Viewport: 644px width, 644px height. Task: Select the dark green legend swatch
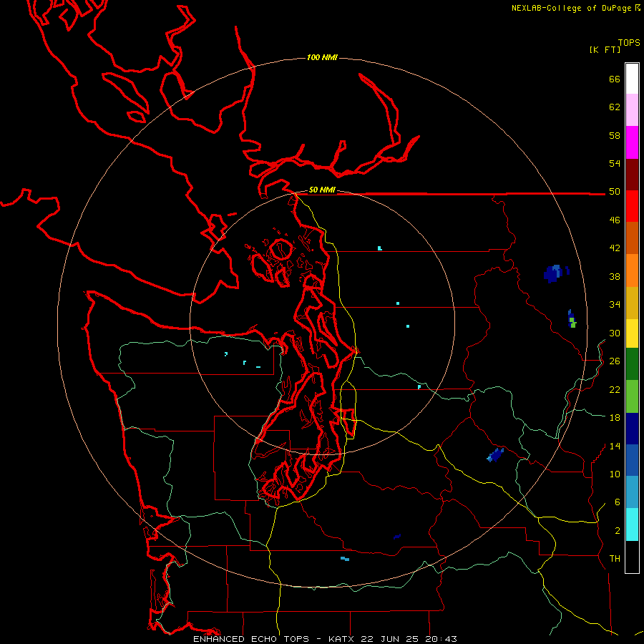632,364
